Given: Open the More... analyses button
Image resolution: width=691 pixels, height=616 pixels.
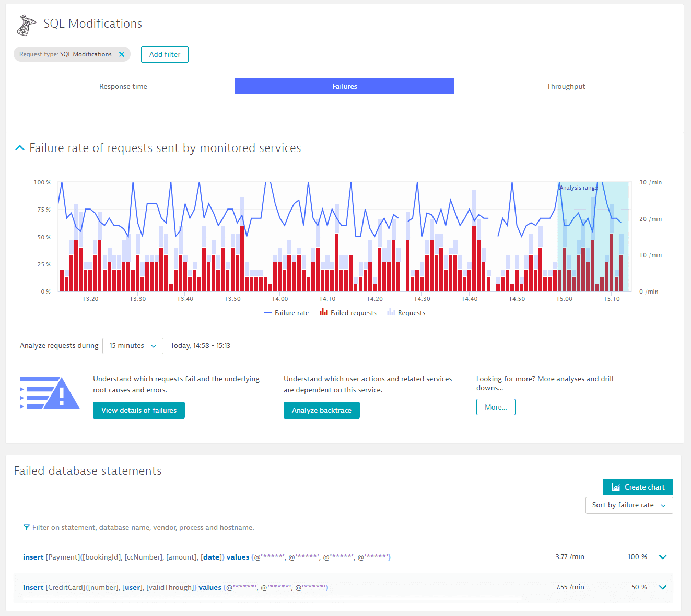Looking at the screenshot, I should 496,407.
